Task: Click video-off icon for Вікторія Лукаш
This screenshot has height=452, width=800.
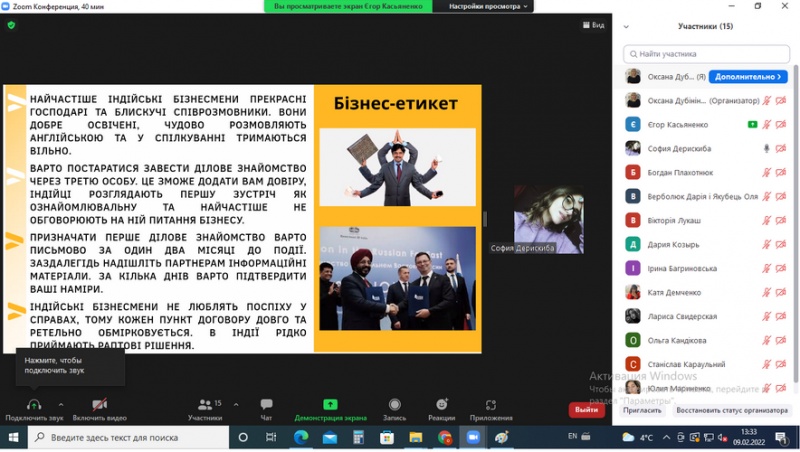Action: coord(781,220)
